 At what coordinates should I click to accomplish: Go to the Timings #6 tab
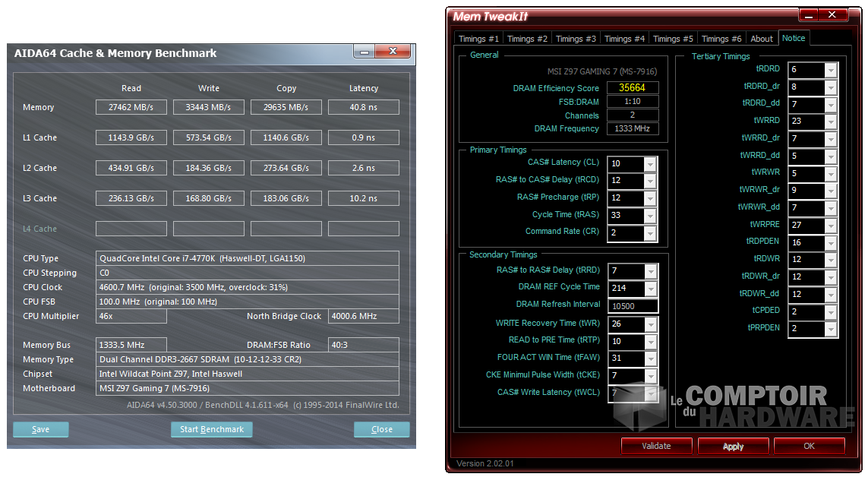tap(721, 39)
